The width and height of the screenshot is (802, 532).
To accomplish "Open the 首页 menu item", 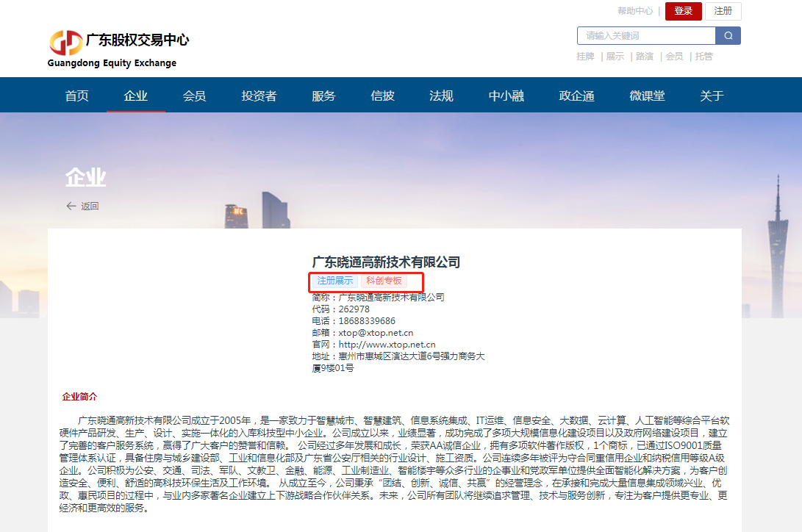I will click(x=76, y=95).
